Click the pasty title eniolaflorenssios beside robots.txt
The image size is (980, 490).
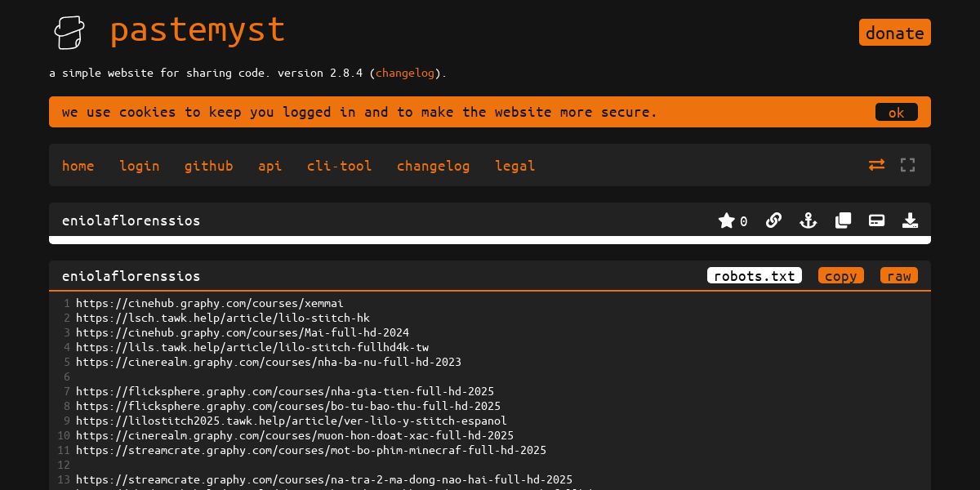coord(131,276)
